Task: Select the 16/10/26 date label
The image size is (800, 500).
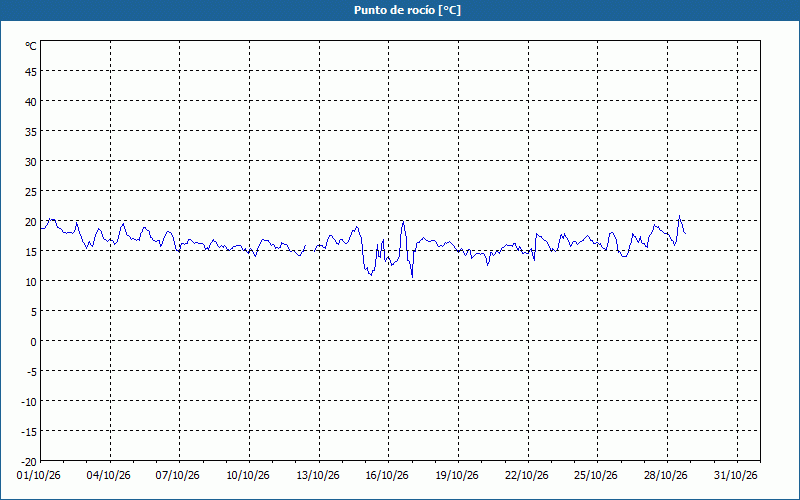Action: 387,476
